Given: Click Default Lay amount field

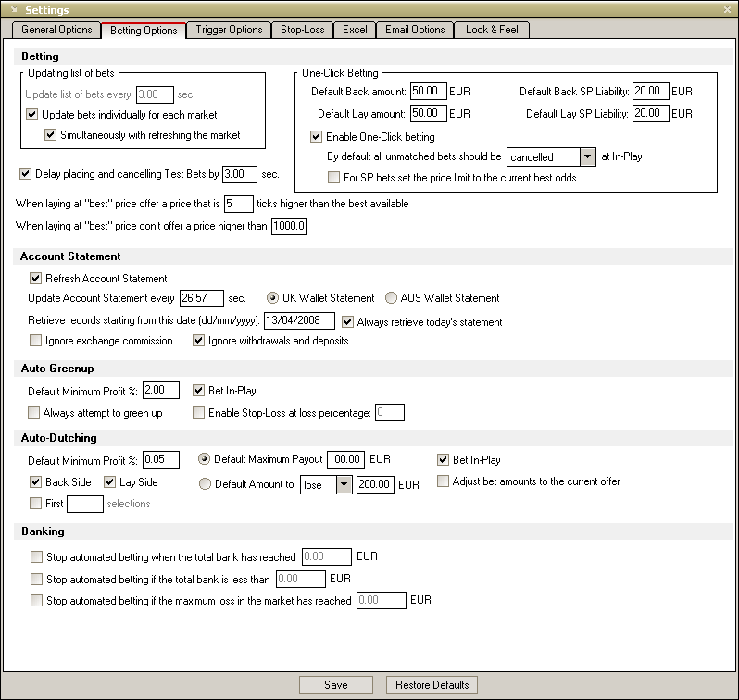Looking at the screenshot, I should [x=429, y=113].
